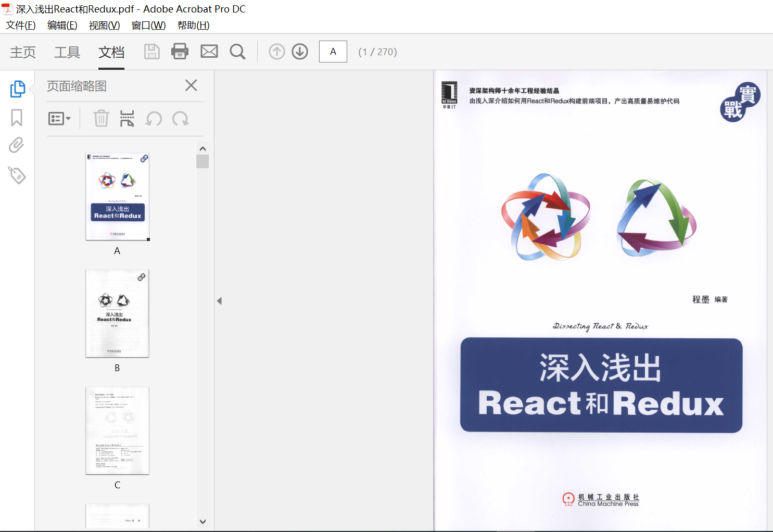Viewport: 773px width, 532px height.
Task: Click the 页面缩略图 panel title
Action: click(77, 86)
